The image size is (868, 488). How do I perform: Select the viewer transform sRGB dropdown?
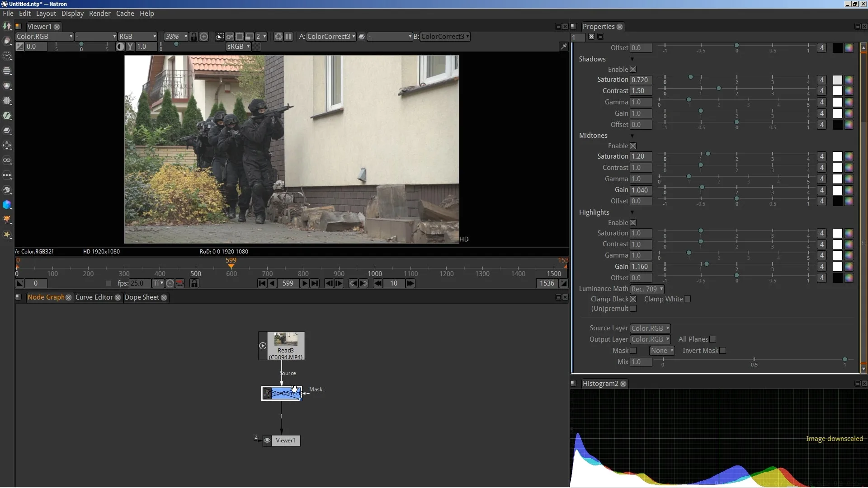click(x=237, y=47)
